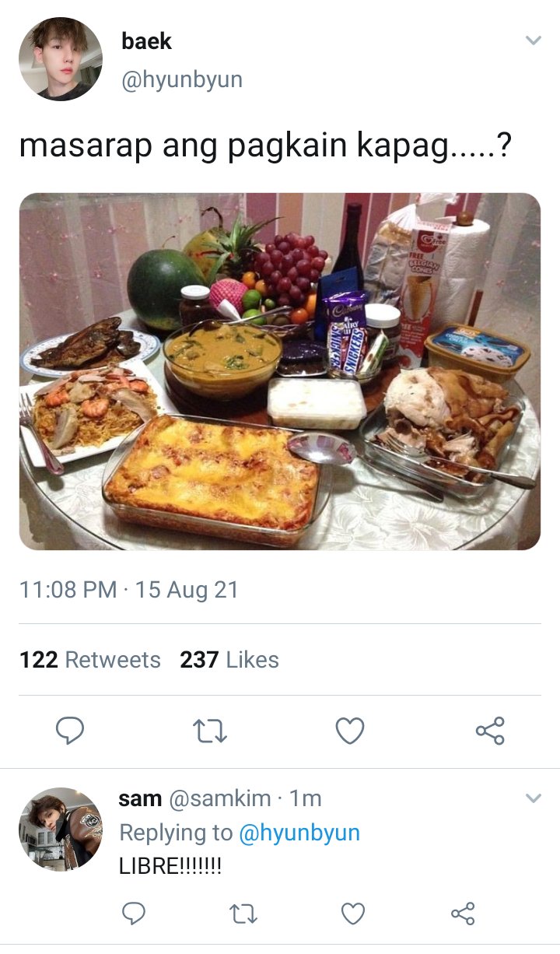
Task: Reply to sam's LIBRE comment
Action: tap(135, 913)
